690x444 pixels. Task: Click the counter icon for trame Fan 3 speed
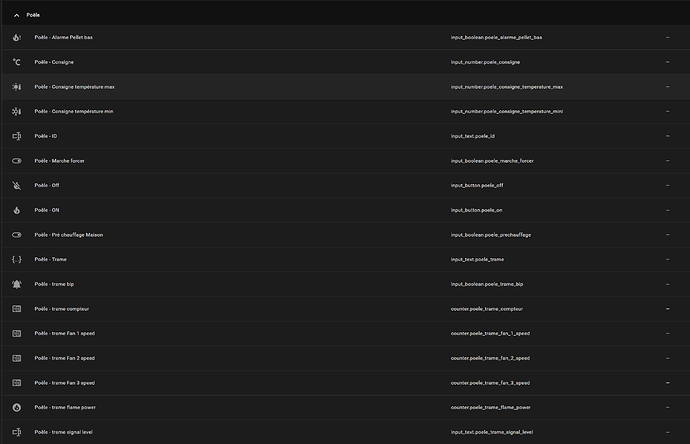coord(17,383)
